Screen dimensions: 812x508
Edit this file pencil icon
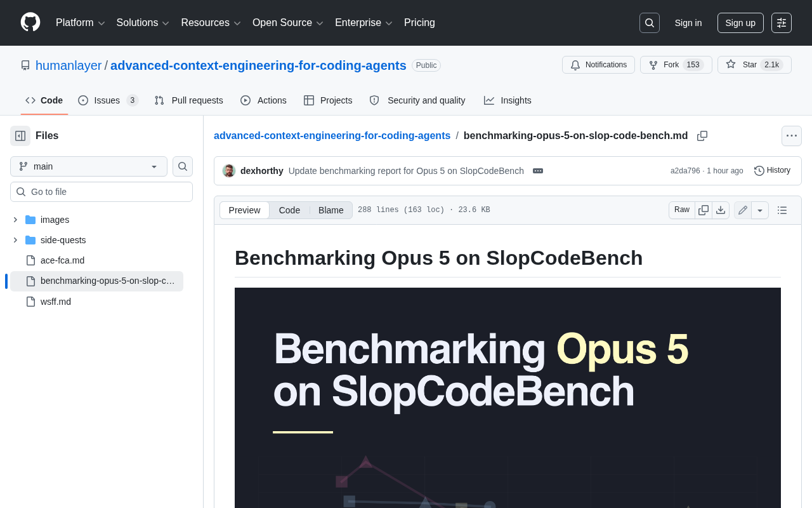pyautogui.click(x=743, y=210)
